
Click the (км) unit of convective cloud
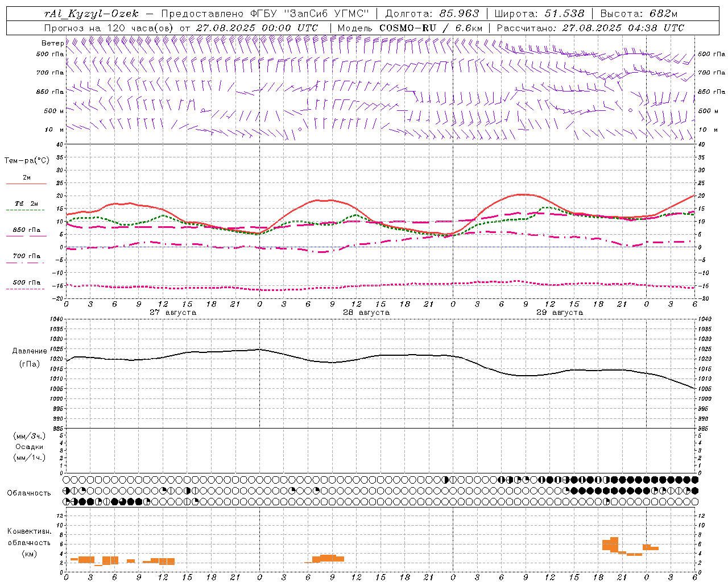[30, 554]
